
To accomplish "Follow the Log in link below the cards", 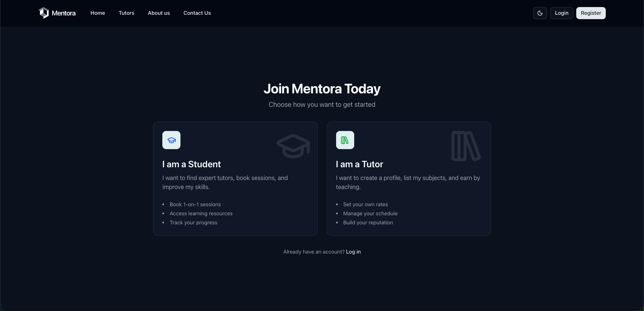I will pos(353,252).
